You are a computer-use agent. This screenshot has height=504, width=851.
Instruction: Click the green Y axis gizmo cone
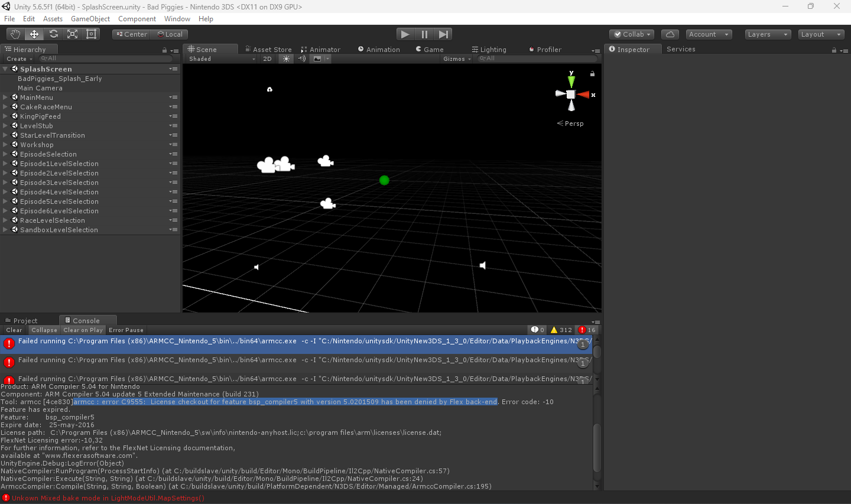[x=571, y=82]
